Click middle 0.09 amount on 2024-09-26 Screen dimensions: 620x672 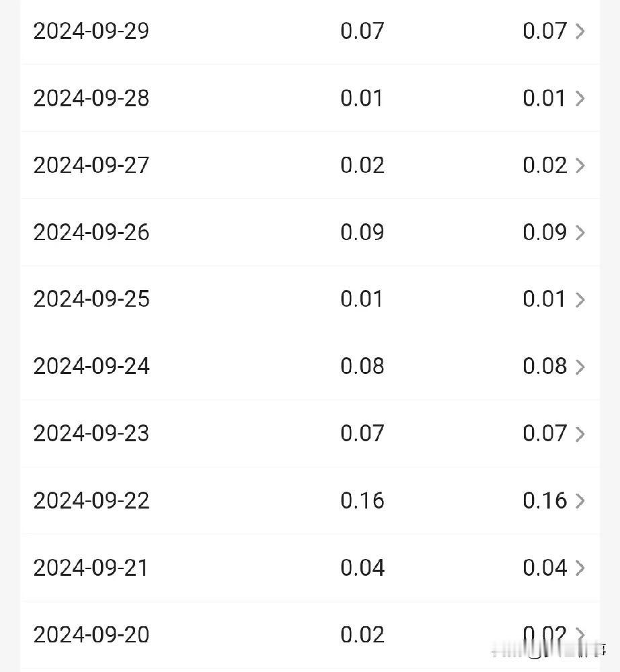coord(362,232)
